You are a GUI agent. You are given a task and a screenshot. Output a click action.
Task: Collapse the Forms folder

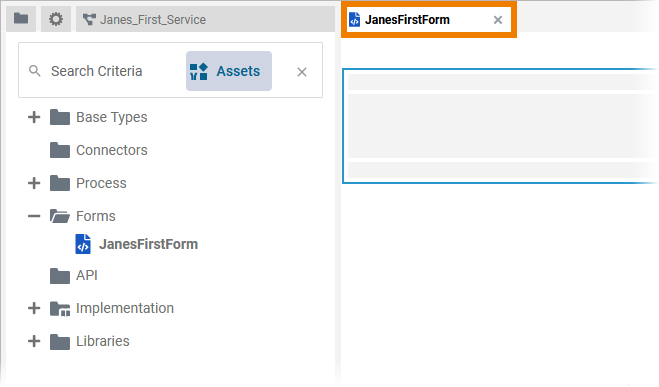tap(34, 216)
